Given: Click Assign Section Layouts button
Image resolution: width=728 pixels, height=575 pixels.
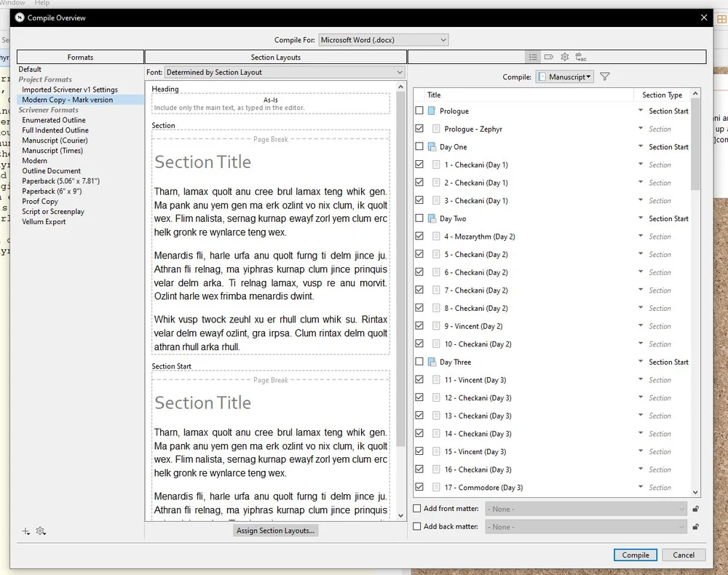Looking at the screenshot, I should coord(275,531).
